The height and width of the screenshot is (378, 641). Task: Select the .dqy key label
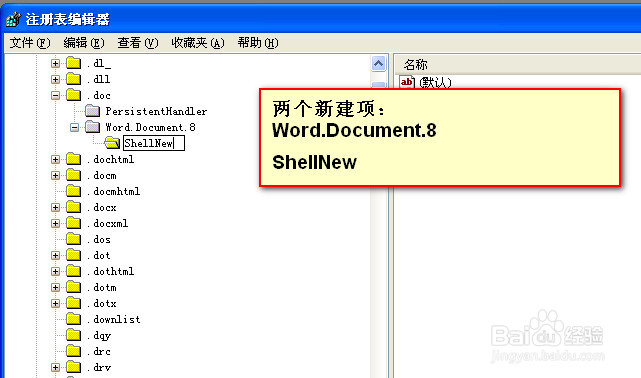99,336
